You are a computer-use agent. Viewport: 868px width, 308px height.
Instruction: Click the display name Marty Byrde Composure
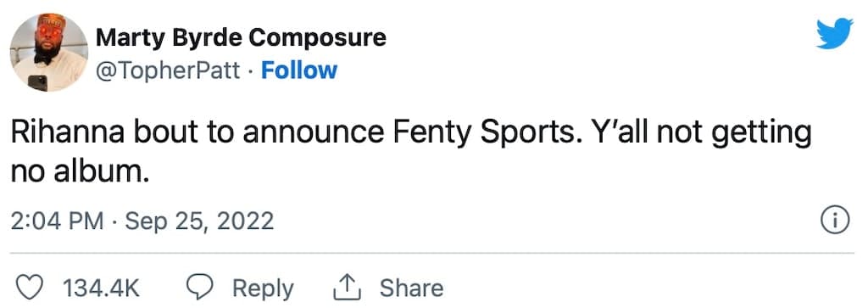[241, 37]
